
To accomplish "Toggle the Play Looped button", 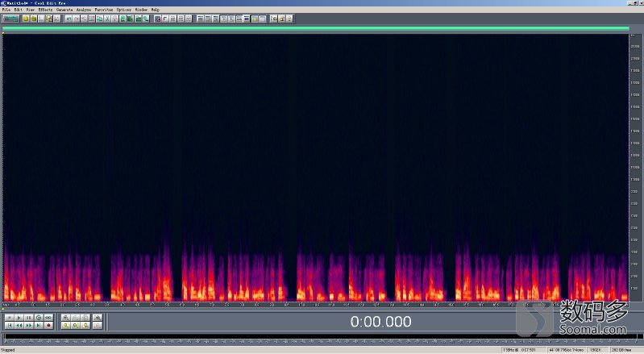I will tap(48, 318).
